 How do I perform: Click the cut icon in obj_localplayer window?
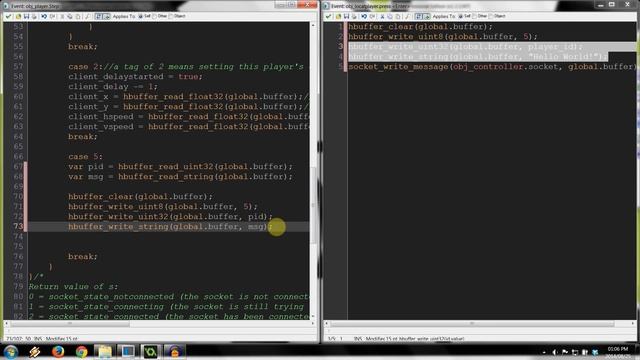382,16
